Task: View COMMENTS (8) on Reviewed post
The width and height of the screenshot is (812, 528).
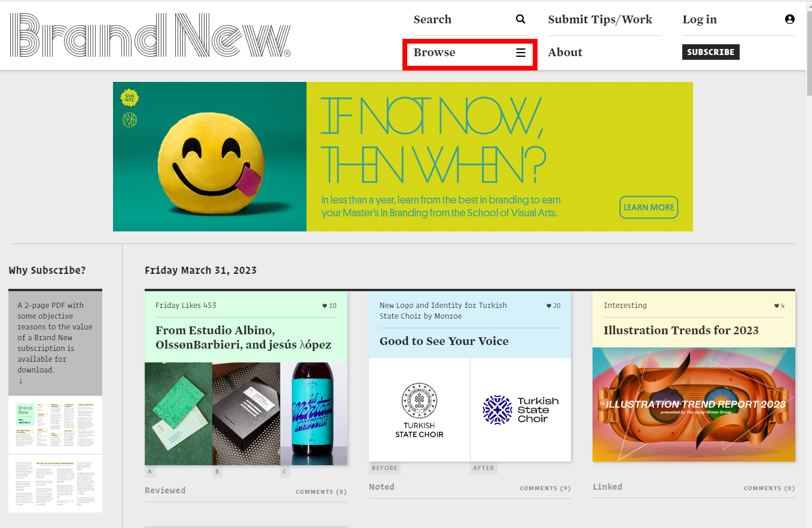Action: (321, 492)
